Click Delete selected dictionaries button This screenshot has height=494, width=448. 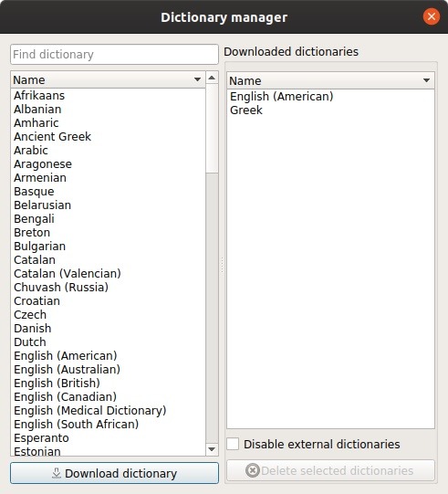point(330,470)
